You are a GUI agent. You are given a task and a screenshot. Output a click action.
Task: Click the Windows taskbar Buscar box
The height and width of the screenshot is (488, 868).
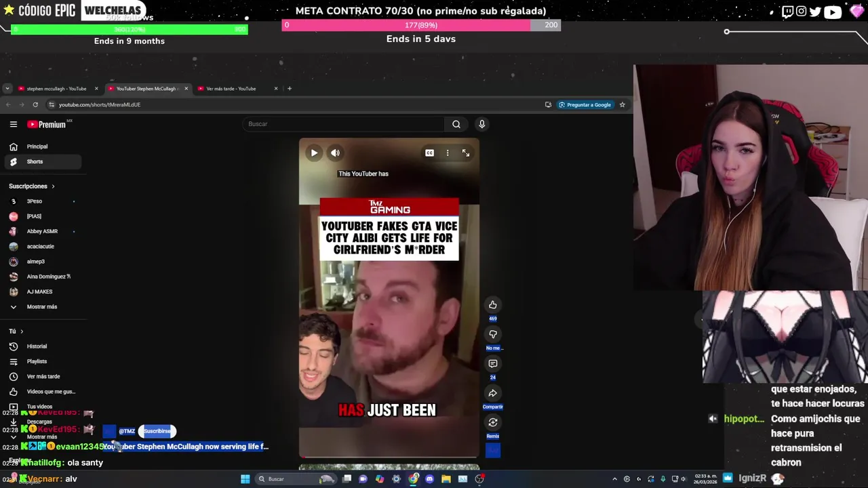point(296,479)
